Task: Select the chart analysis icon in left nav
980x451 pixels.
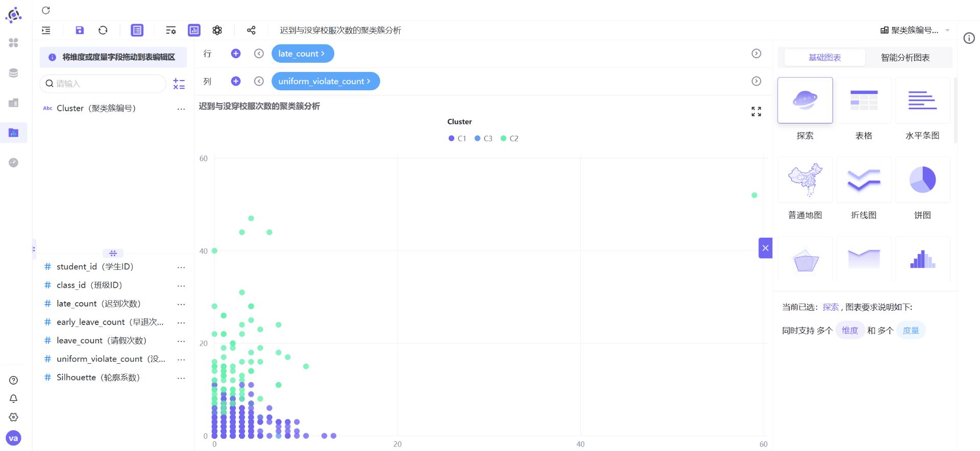Action: tap(14, 133)
